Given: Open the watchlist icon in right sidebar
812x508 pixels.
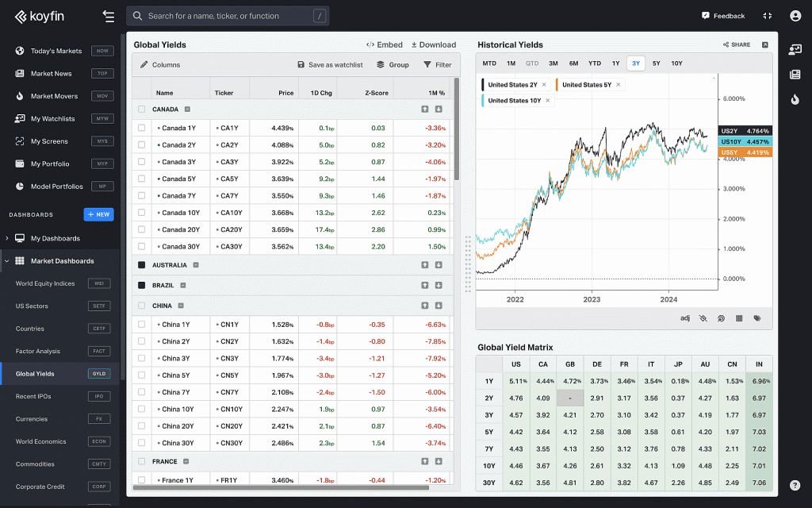Looking at the screenshot, I should coord(795,50).
